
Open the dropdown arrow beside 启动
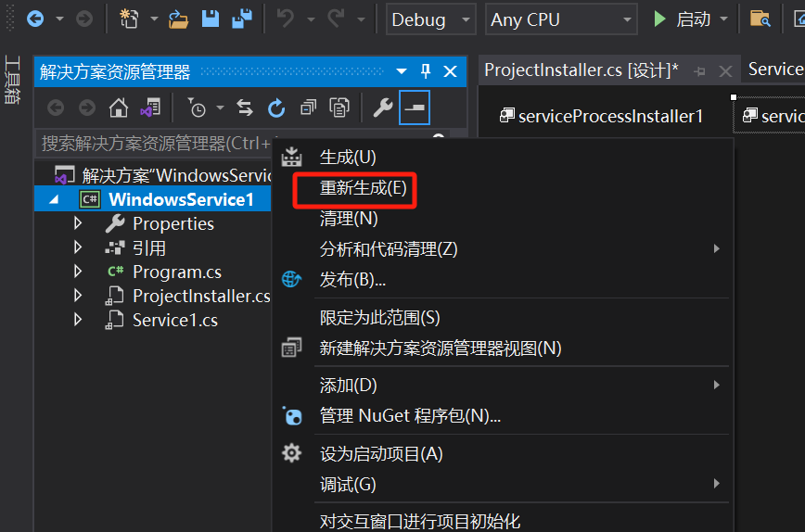coord(724,19)
